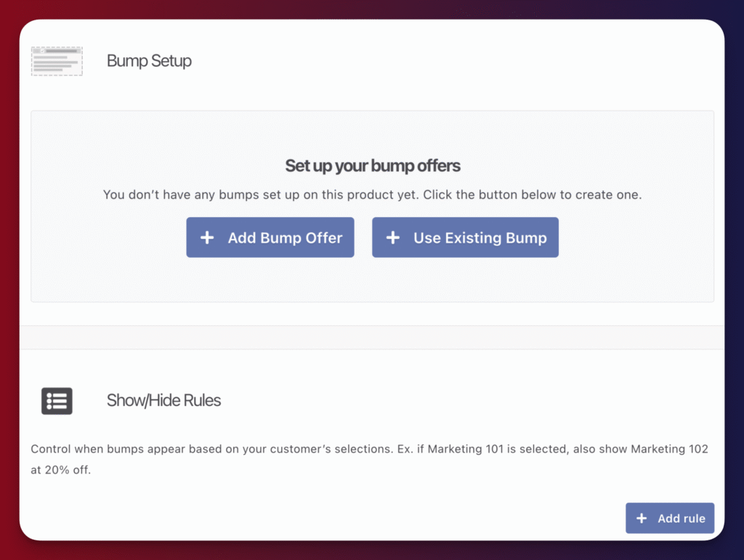744x560 pixels.
Task: Click the 'Set up your bump offers' title
Action: [372, 166]
